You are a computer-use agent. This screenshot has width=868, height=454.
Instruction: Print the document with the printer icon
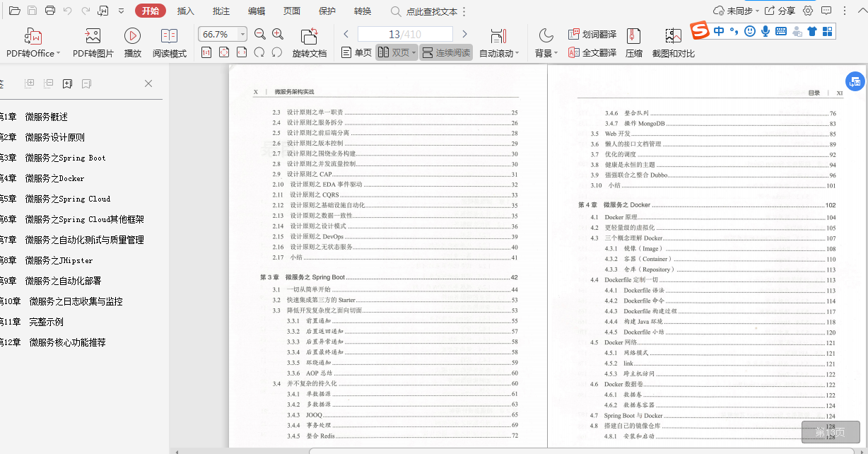tap(50, 11)
